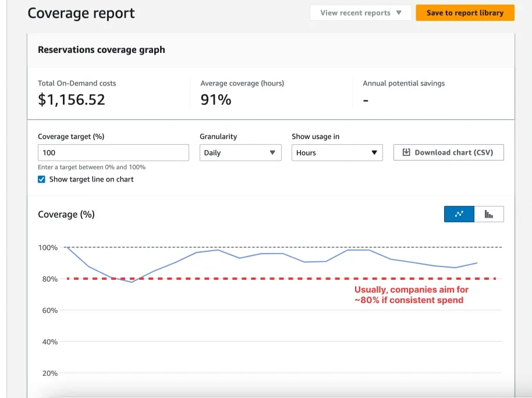Screen dimensions: 532x398
Task: Uncheck Show target line on chart
Action: (x=41, y=179)
